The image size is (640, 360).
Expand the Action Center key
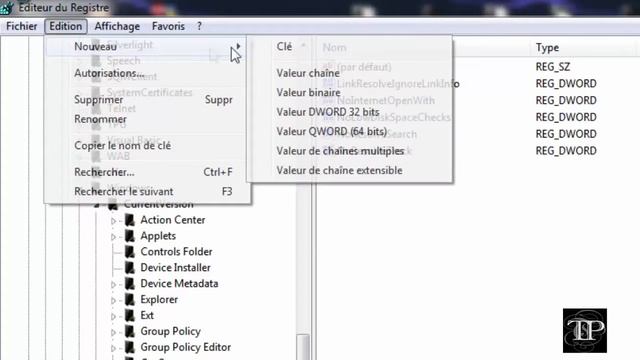click(113, 221)
